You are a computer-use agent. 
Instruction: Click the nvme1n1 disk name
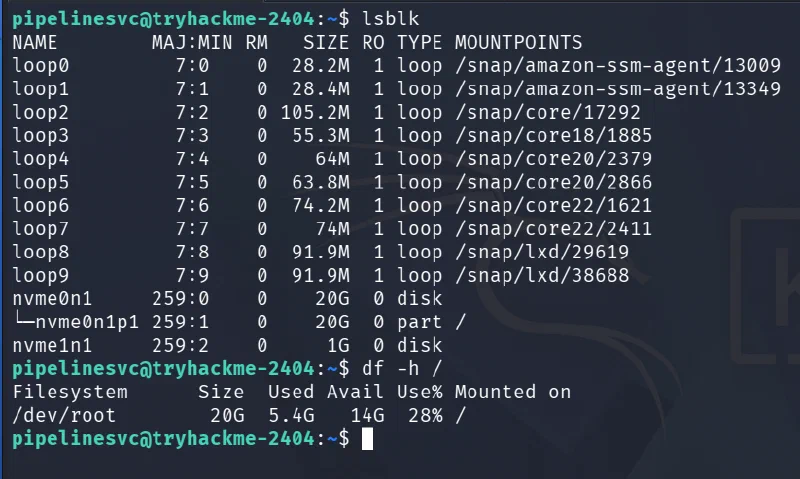(52, 345)
